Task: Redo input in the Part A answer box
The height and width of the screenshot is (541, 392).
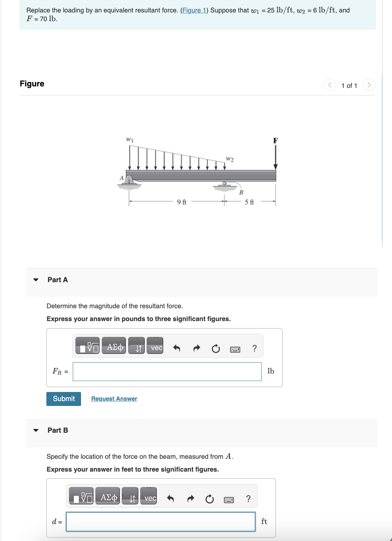Action: [x=196, y=348]
